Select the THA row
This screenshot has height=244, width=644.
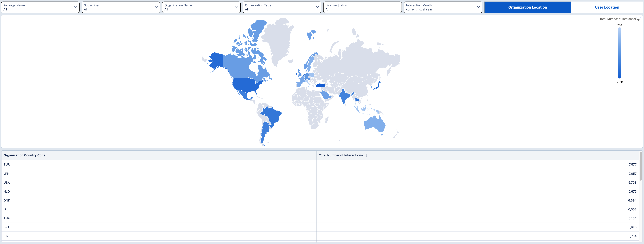pos(320,218)
